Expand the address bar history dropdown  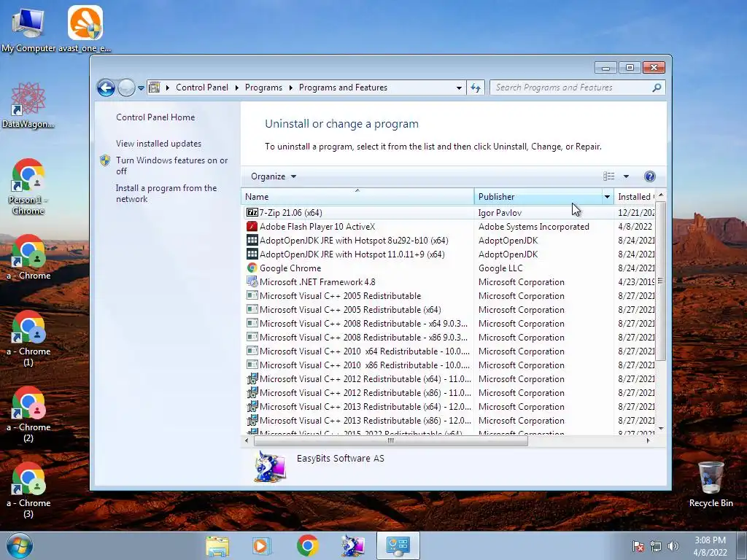tap(459, 88)
